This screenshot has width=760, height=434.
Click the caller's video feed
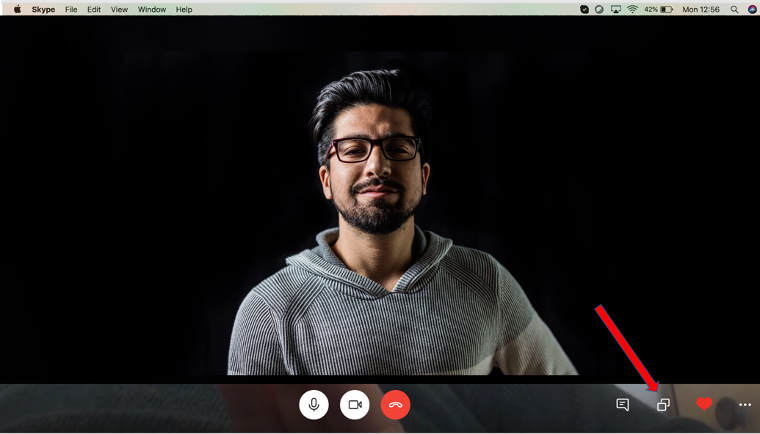point(380,199)
